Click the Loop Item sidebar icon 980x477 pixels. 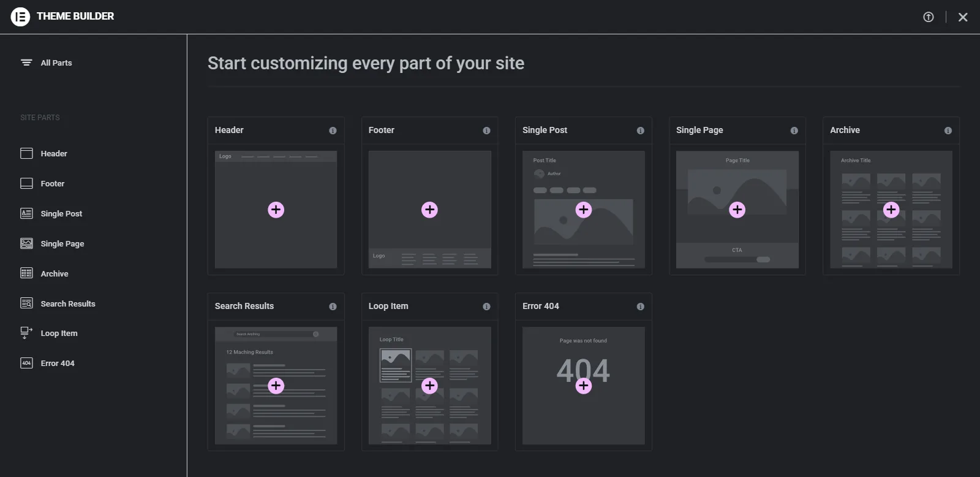point(26,333)
